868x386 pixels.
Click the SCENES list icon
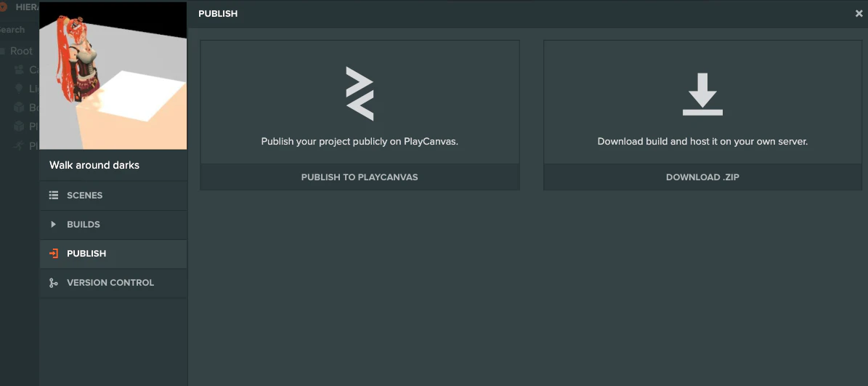[54, 196]
